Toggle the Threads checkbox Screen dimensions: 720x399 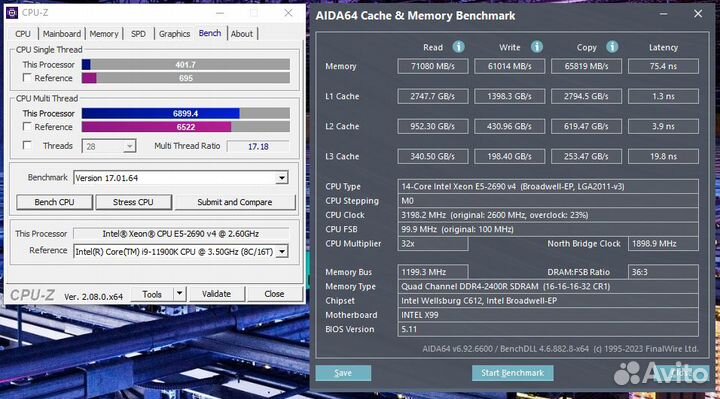[x=27, y=146]
